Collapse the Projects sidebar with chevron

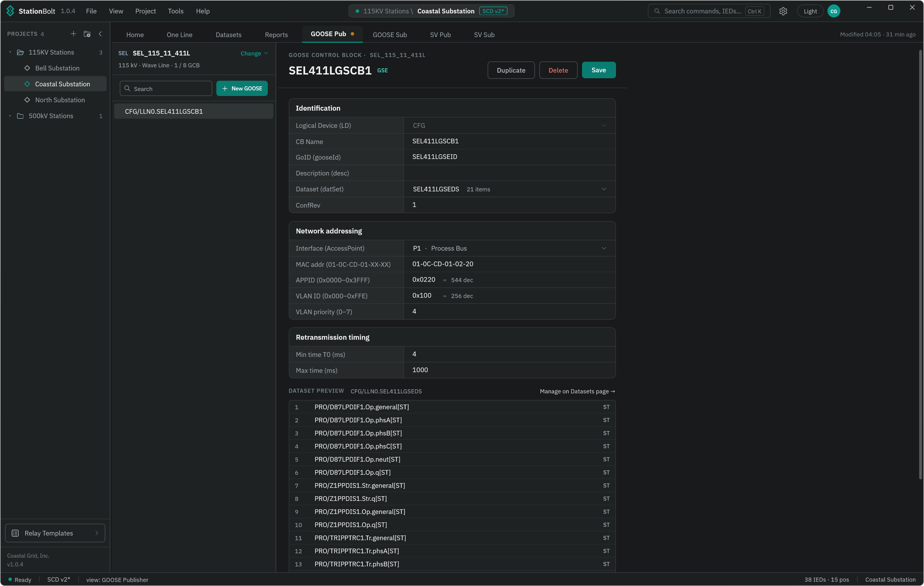point(100,34)
